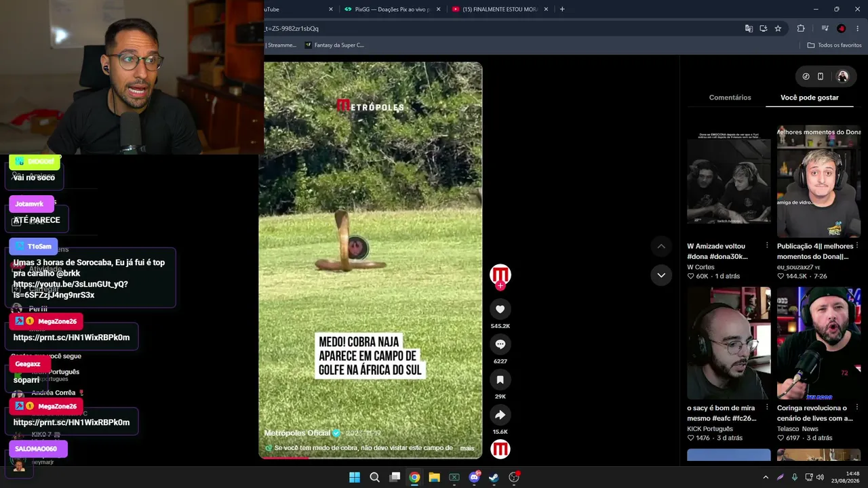Select the Você pode gostar tab
868x488 pixels.
point(810,98)
